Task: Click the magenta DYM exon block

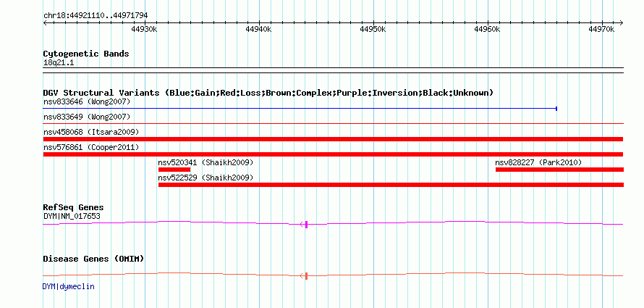Action: pyautogui.click(x=306, y=225)
